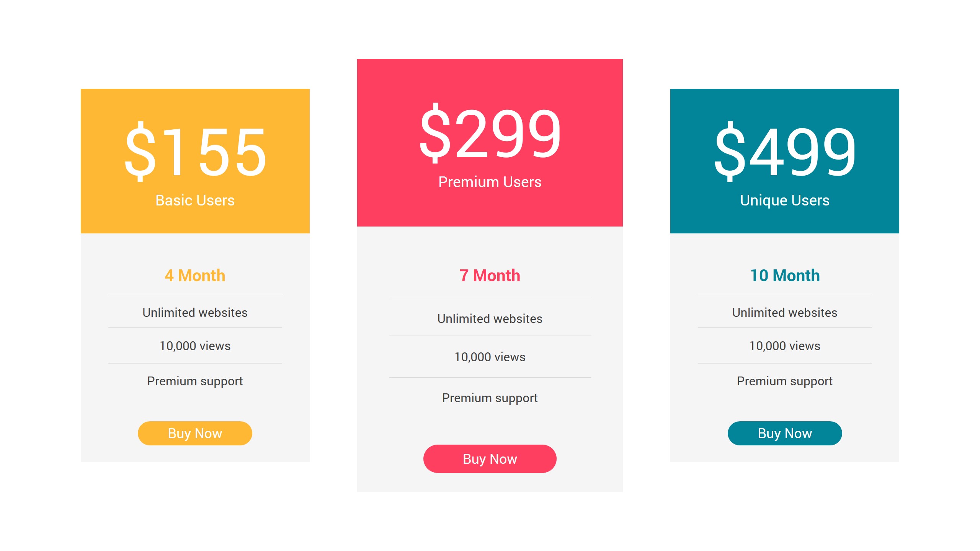Click 10,000 views in Basic plan
Image resolution: width=980 pixels, height=551 pixels.
195,346
